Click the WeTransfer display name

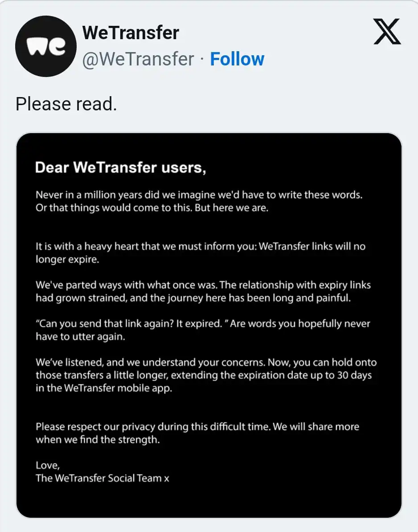pyautogui.click(x=131, y=33)
